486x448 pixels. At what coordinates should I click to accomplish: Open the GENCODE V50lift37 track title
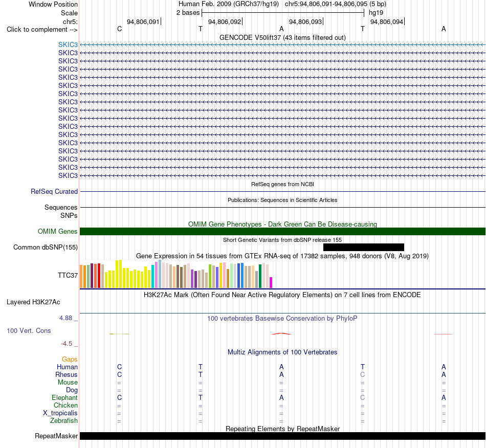point(282,37)
